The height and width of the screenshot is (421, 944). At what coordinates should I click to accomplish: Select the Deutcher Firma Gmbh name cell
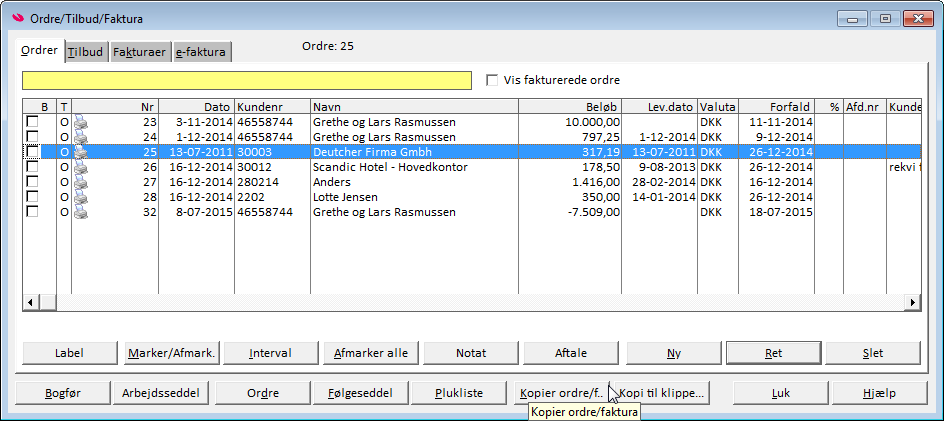point(414,152)
